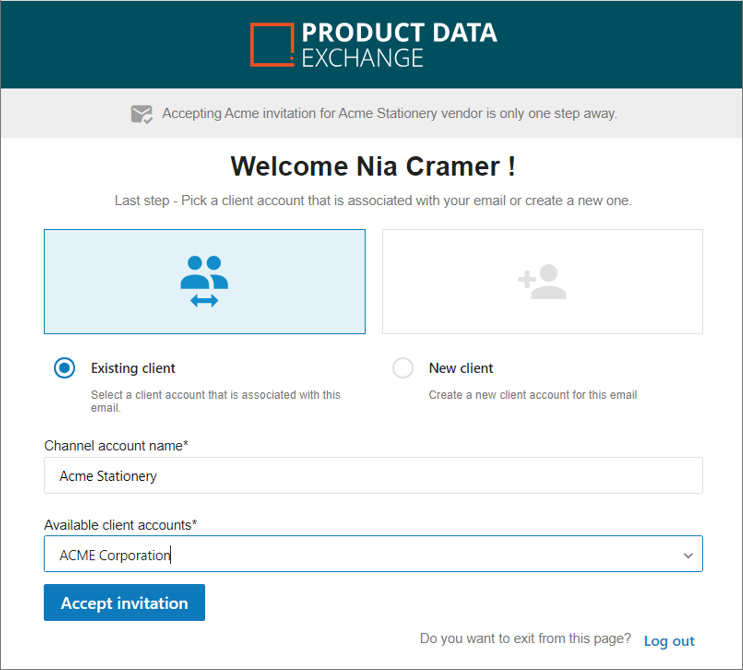Viewport: 743px width, 670px height.
Task: Select the New client radio button
Action: pos(403,368)
